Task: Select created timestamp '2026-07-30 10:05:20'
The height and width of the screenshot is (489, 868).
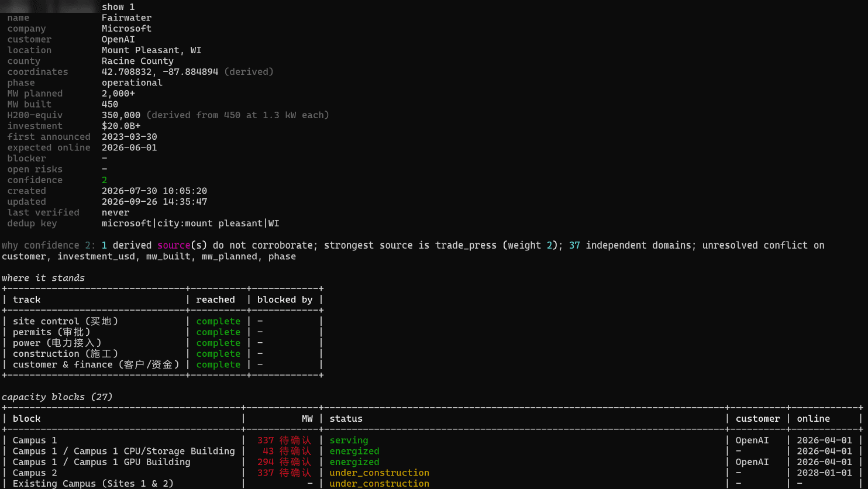Action: click(154, 191)
